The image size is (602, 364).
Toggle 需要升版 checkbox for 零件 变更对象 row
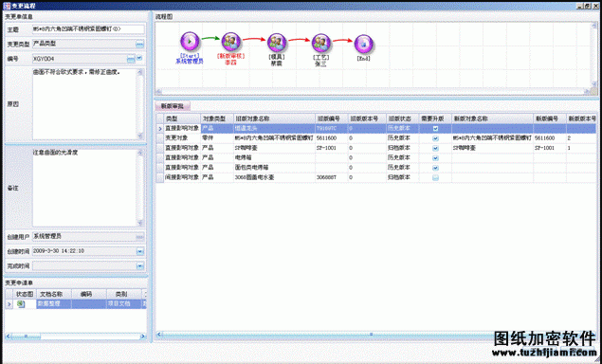tap(435, 138)
